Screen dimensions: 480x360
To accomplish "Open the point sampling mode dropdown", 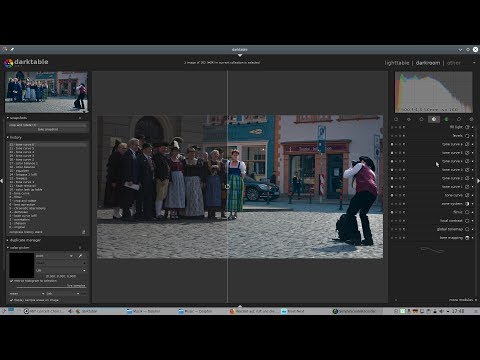I will coord(54,256).
